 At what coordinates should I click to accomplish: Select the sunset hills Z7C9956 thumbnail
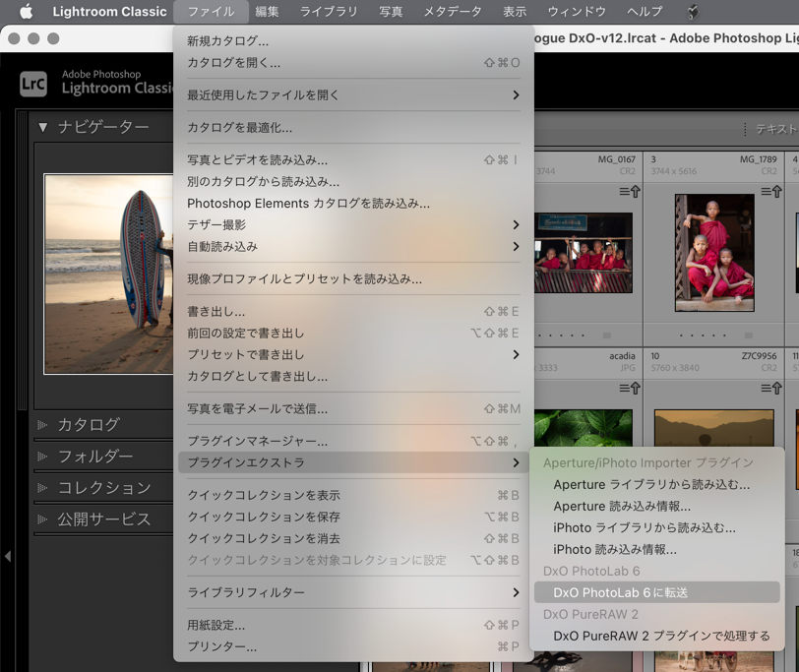[x=714, y=428]
